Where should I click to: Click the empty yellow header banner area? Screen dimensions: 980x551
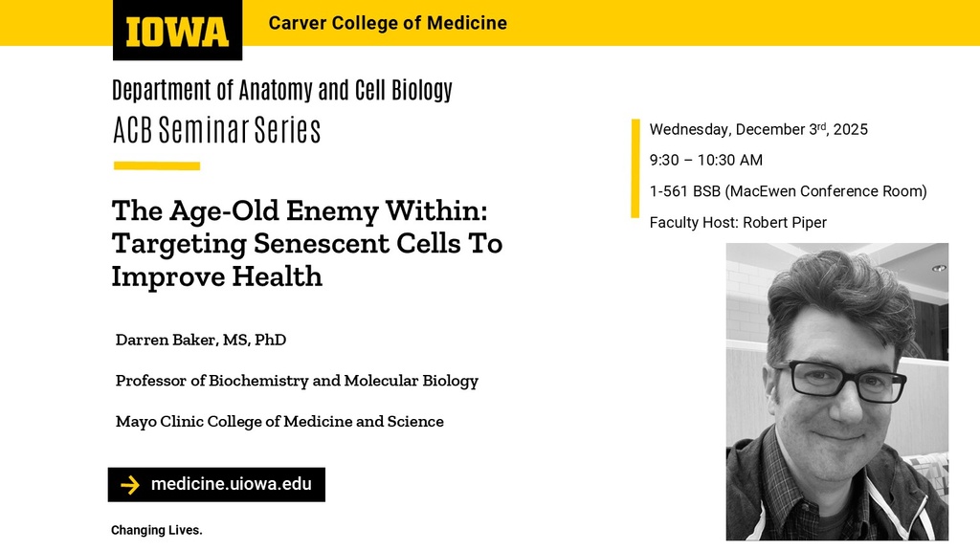pyautogui.click(x=746, y=23)
